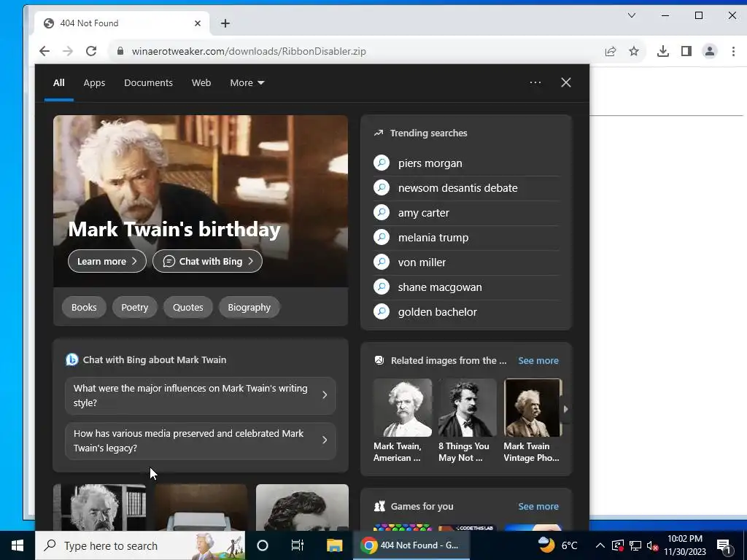Open Task View on taskbar
The image size is (747, 560).
pyautogui.click(x=298, y=545)
